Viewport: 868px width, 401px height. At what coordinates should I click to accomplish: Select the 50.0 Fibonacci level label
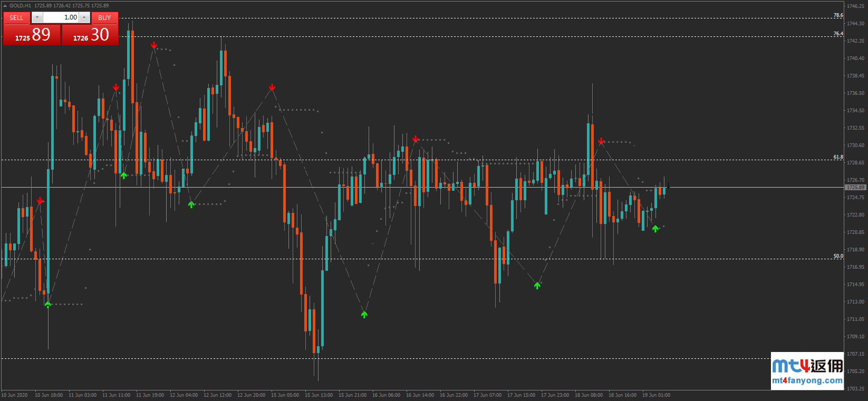tap(838, 256)
